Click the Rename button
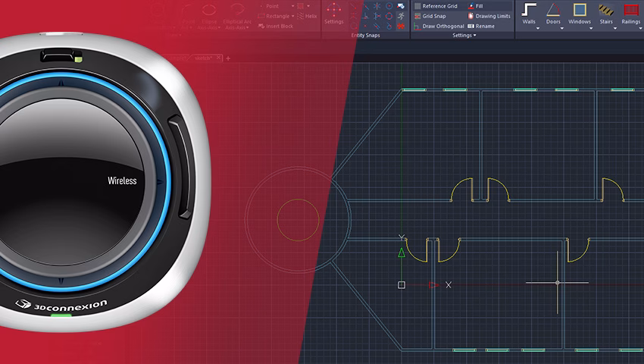Viewport: 644px width, 364px height. point(481,26)
